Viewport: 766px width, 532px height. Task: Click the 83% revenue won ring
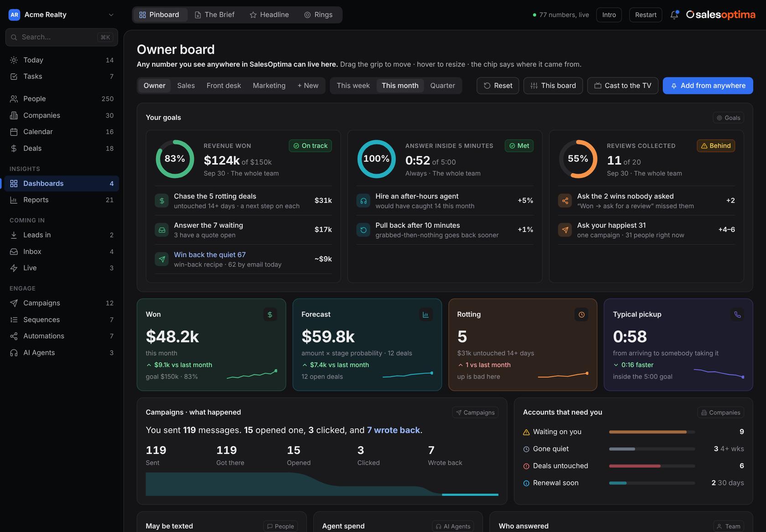click(175, 159)
